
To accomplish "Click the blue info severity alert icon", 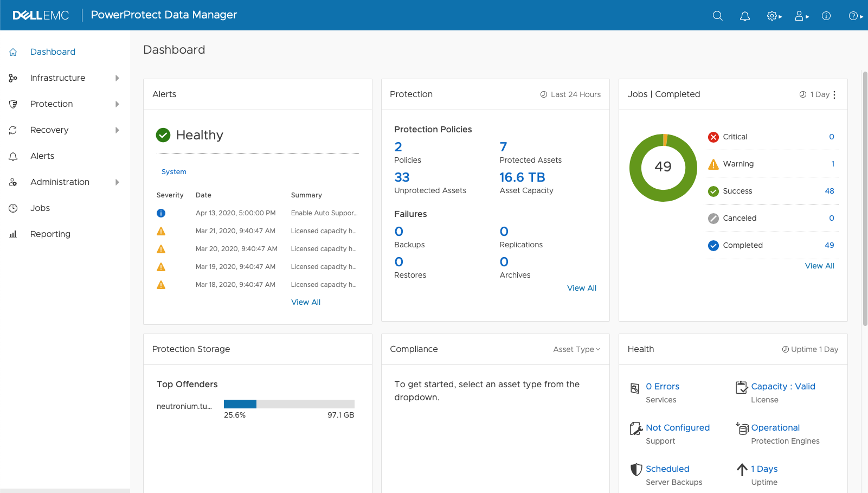I will coord(161,213).
